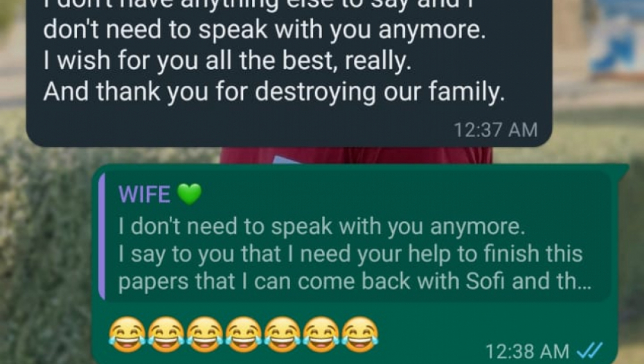Tap the red area between message bubbles
Image resolution: width=644 pixels, height=364 pixels.
(x=356, y=155)
